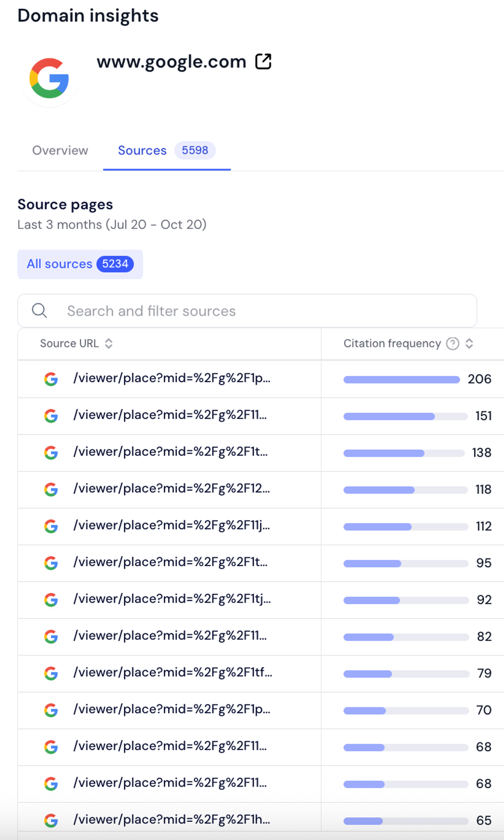Click the Last 3 months date range
Screen dimensions: 504x840
[112, 225]
